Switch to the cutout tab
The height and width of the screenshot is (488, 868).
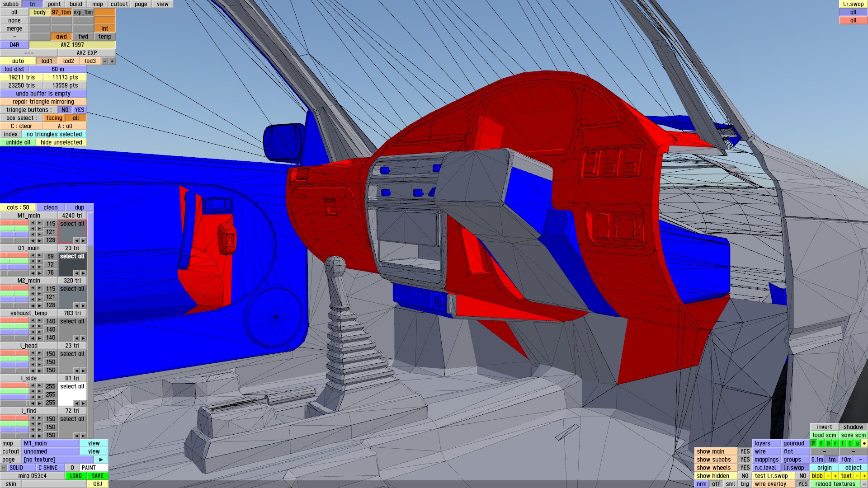point(119,4)
